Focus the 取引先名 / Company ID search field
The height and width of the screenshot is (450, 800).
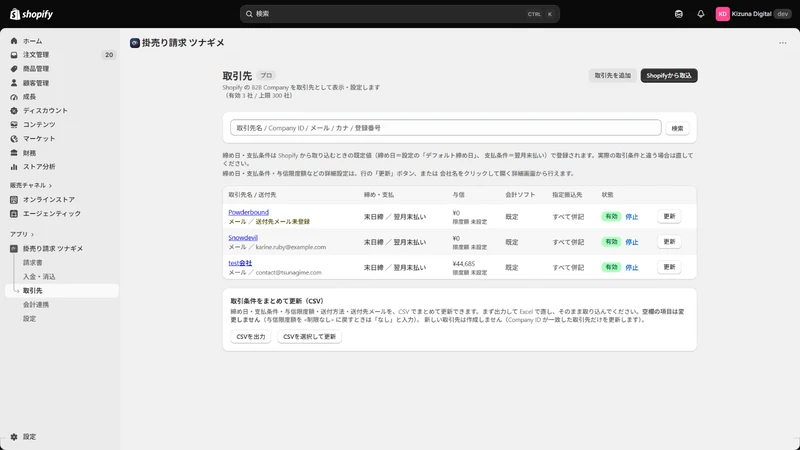pos(445,128)
